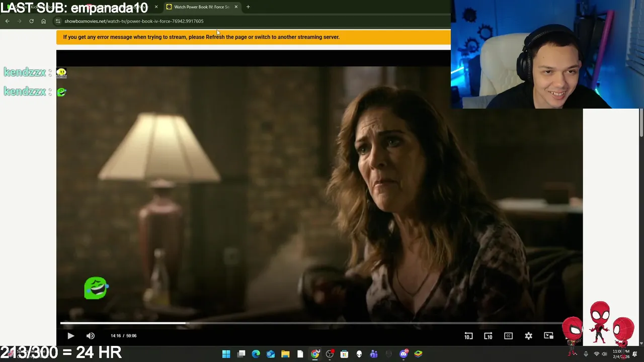Image resolution: width=644 pixels, height=362 pixels.
Task: View site information icon in address bar
Action: [58, 21]
